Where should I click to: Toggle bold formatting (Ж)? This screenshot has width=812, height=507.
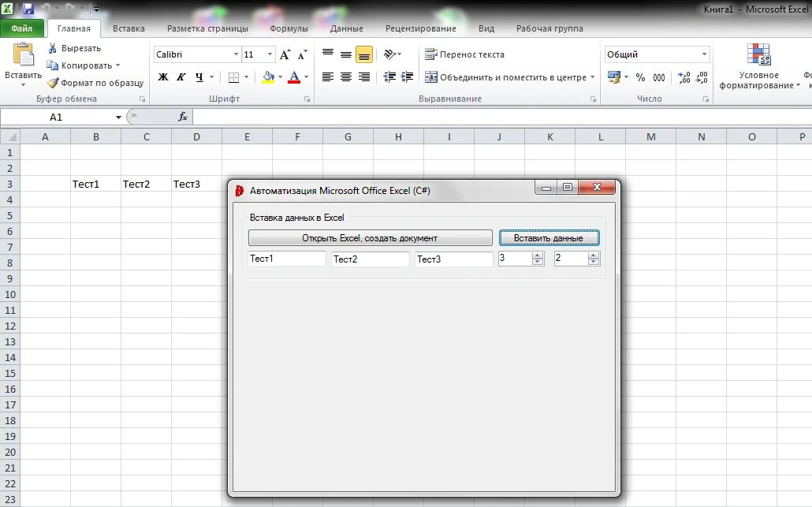[x=163, y=77]
